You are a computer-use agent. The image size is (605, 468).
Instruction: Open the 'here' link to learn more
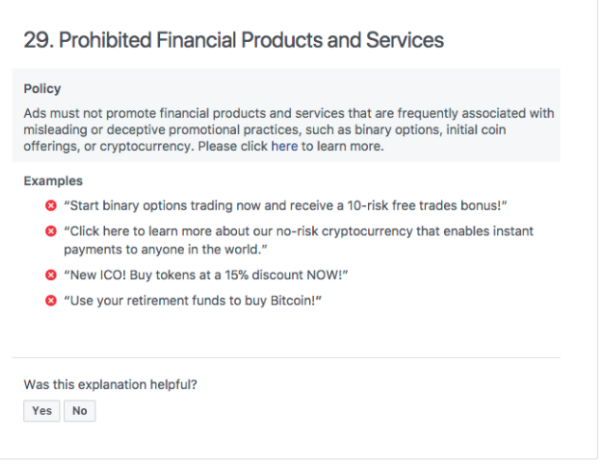pos(285,146)
